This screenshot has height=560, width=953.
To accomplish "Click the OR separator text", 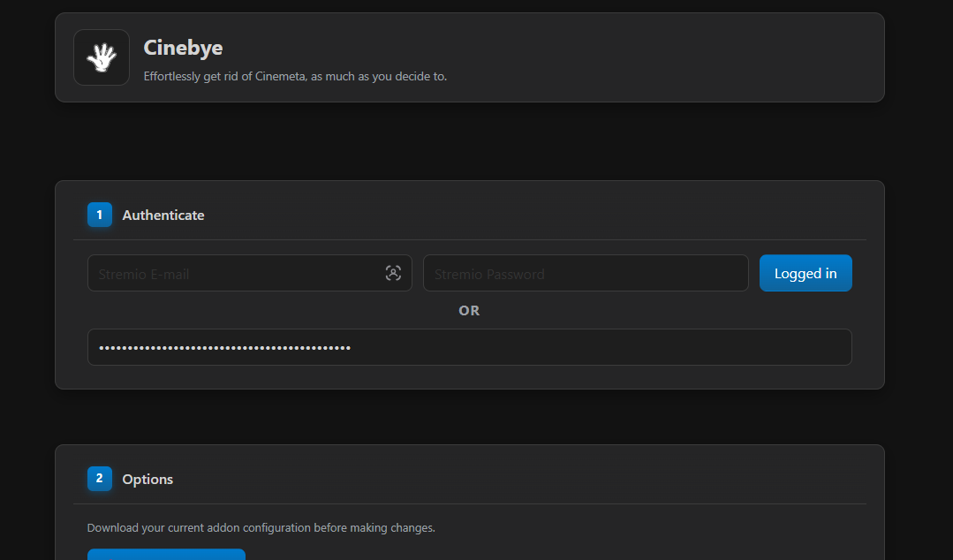I will (x=469, y=311).
